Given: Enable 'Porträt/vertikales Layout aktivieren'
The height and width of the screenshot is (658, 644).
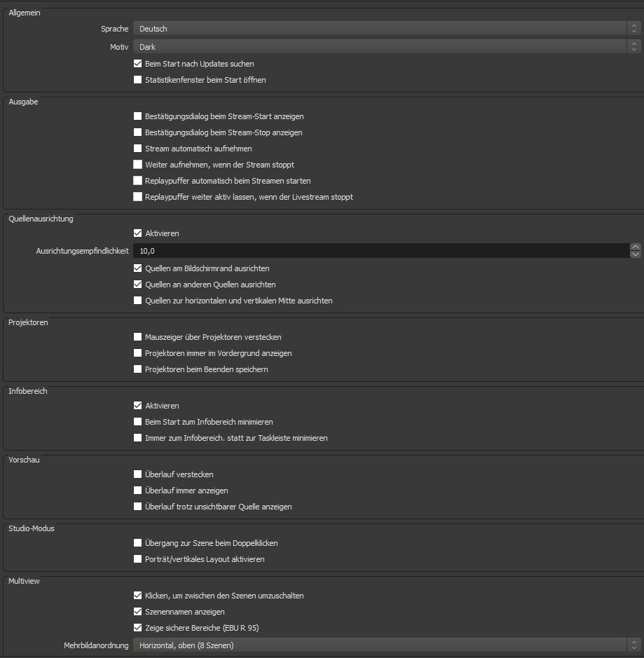Looking at the screenshot, I should [x=138, y=559].
